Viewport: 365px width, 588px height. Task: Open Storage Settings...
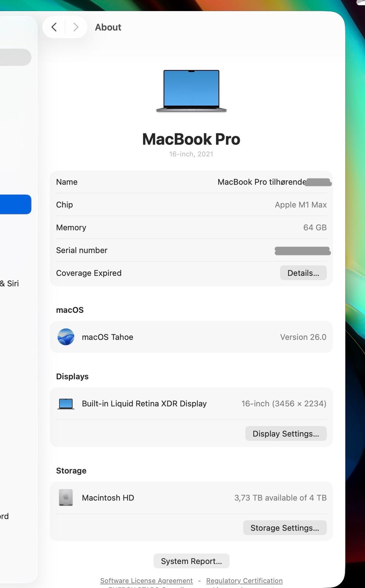(x=285, y=528)
